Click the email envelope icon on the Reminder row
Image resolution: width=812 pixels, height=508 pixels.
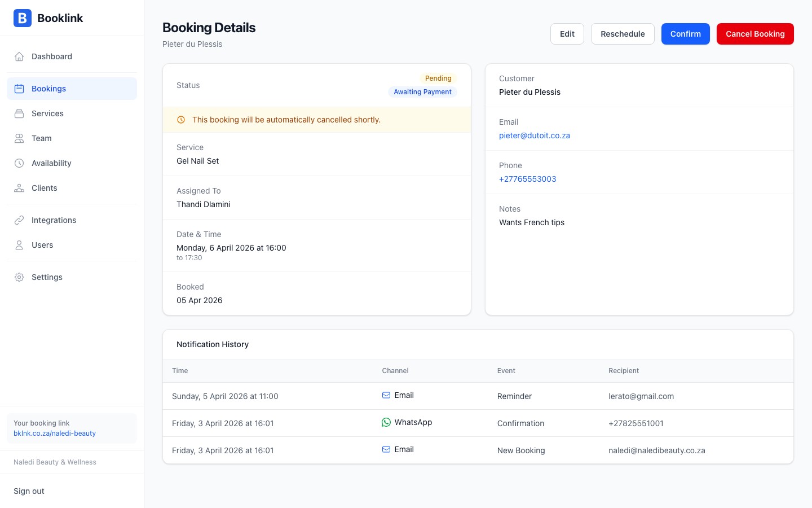tap(386, 395)
